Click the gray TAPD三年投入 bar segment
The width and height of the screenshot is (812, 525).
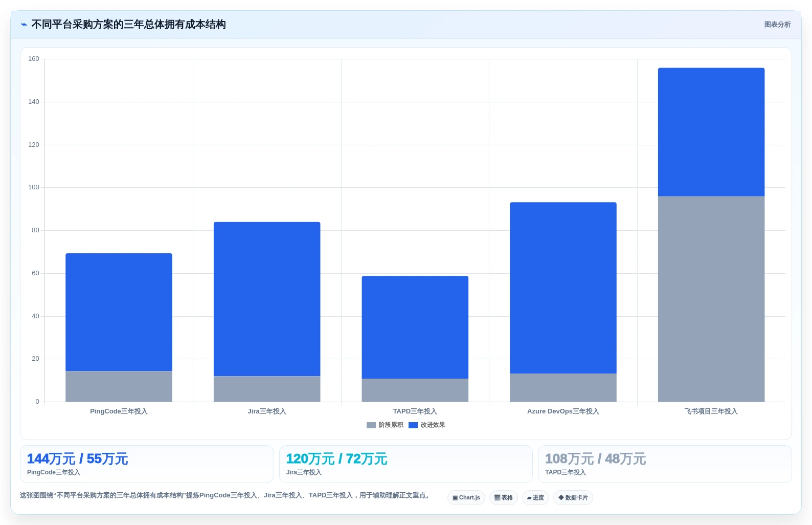[415, 390]
